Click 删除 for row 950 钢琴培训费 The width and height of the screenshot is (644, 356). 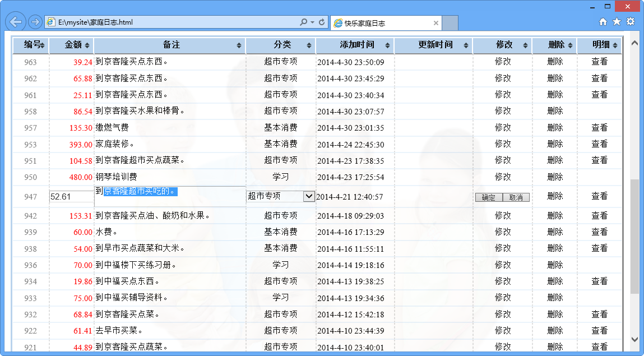(x=555, y=177)
